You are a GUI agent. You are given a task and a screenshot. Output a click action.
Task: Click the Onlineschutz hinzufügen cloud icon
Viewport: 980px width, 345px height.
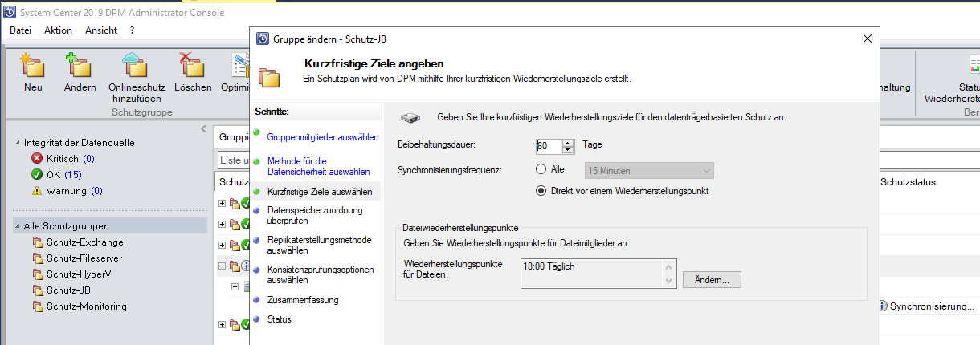click(x=137, y=67)
